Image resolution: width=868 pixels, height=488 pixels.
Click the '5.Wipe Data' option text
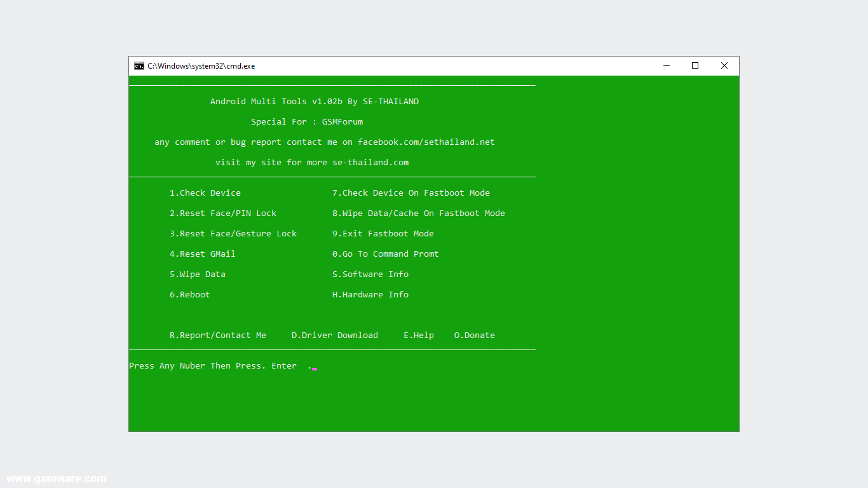tap(198, 274)
